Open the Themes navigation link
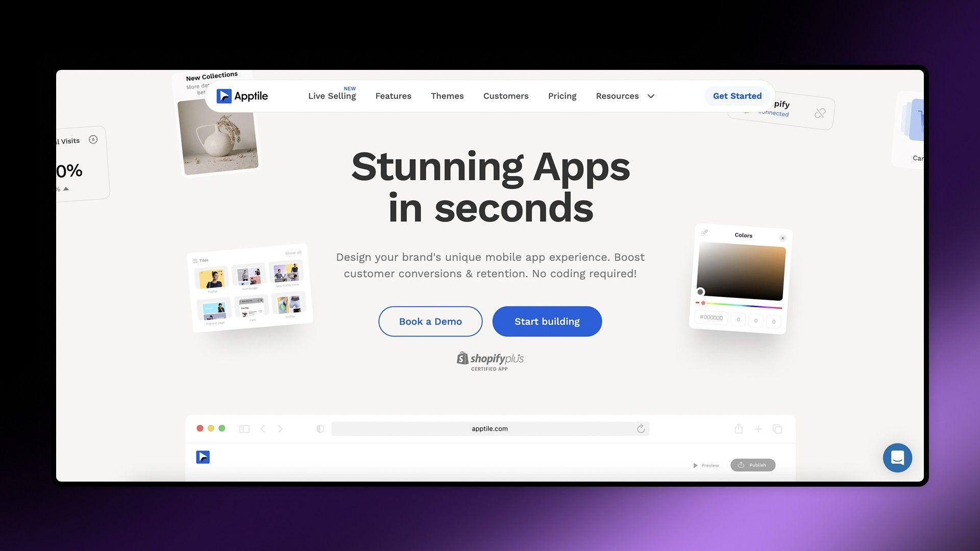Viewport: 980px width, 551px height. [x=447, y=96]
